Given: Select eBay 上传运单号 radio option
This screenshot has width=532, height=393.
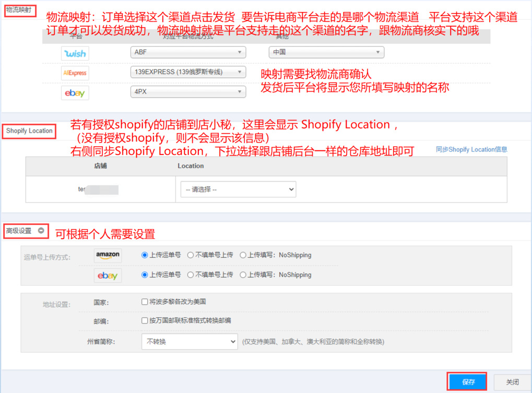Looking at the screenshot, I should pos(145,275).
